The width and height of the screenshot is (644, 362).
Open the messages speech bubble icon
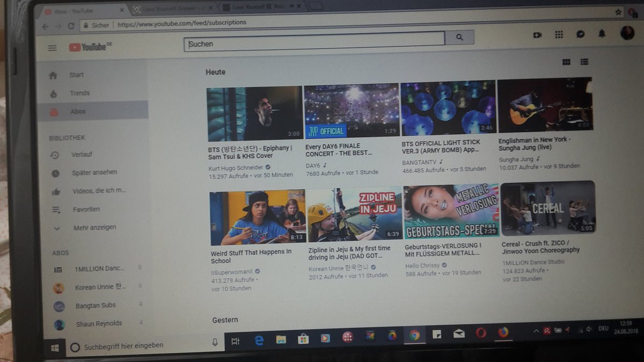(x=580, y=34)
